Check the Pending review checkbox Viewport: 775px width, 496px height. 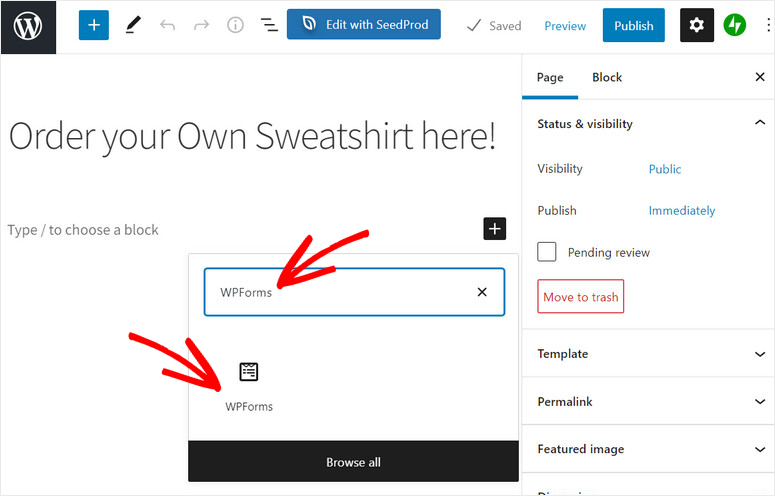[547, 252]
